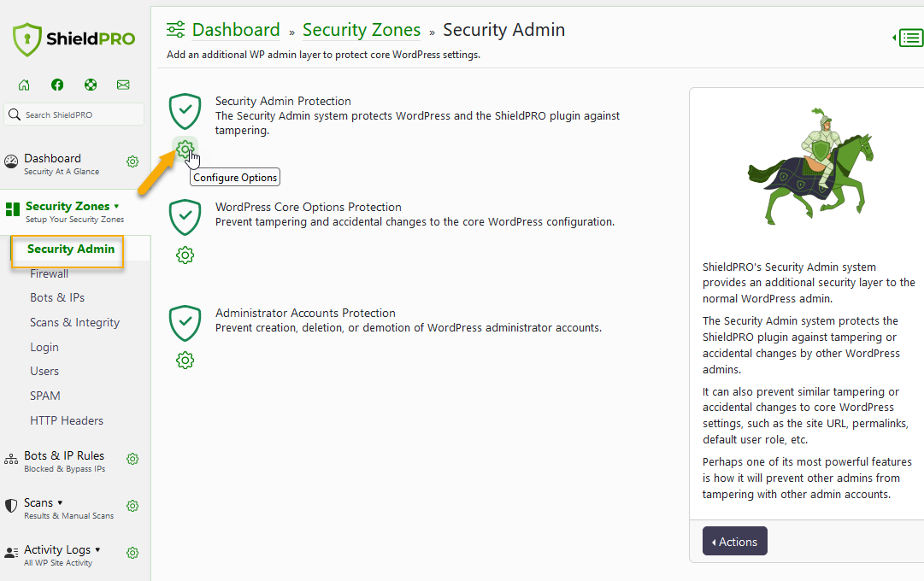This screenshot has width=924, height=581.
Task: Configure WordPress Core Options Protection gear
Action: click(x=185, y=255)
